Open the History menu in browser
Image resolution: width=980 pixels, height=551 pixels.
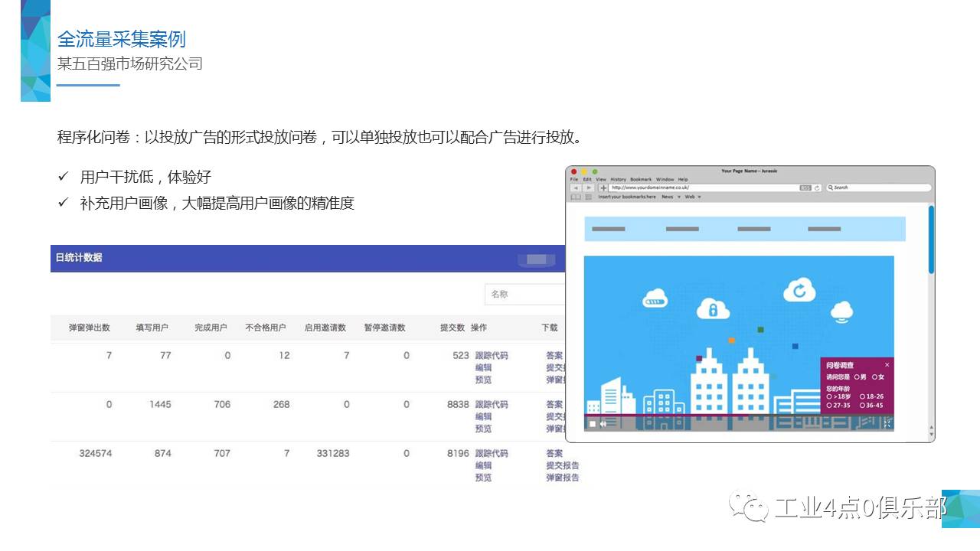(x=618, y=179)
